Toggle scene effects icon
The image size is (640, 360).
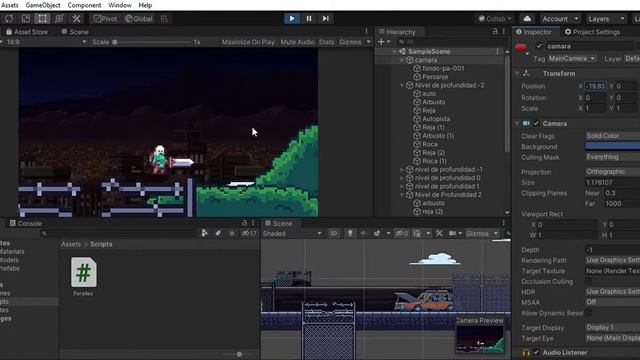point(377,233)
